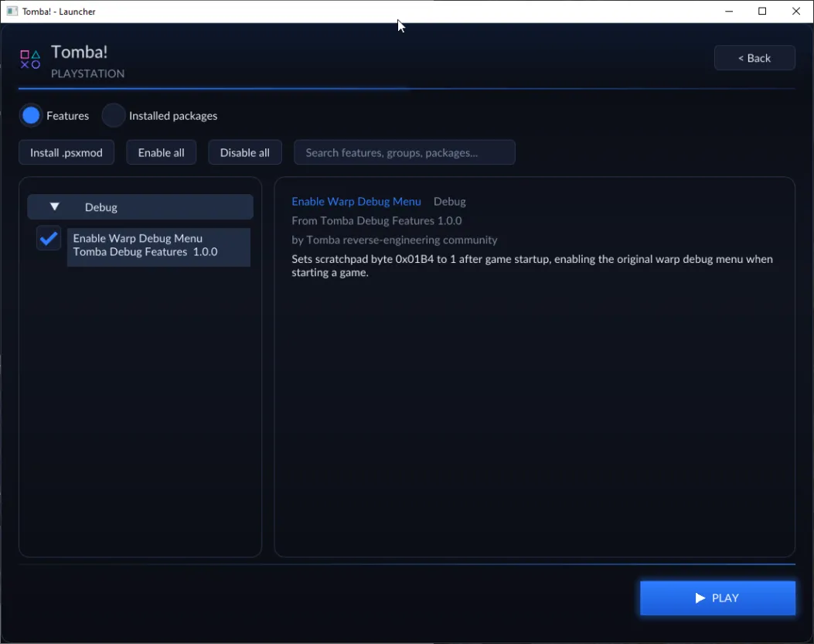Image resolution: width=814 pixels, height=644 pixels.
Task: Click the PlayStation symbols logo icon
Action: (30, 60)
